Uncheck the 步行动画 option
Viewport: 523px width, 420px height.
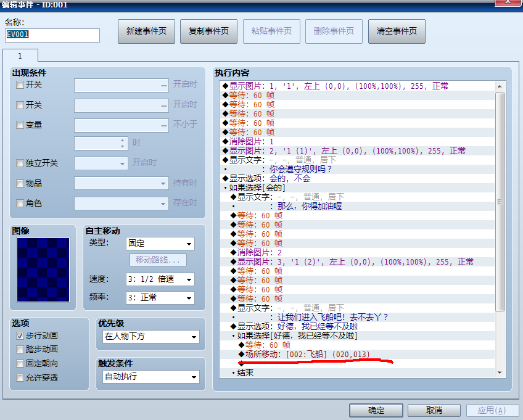point(20,336)
